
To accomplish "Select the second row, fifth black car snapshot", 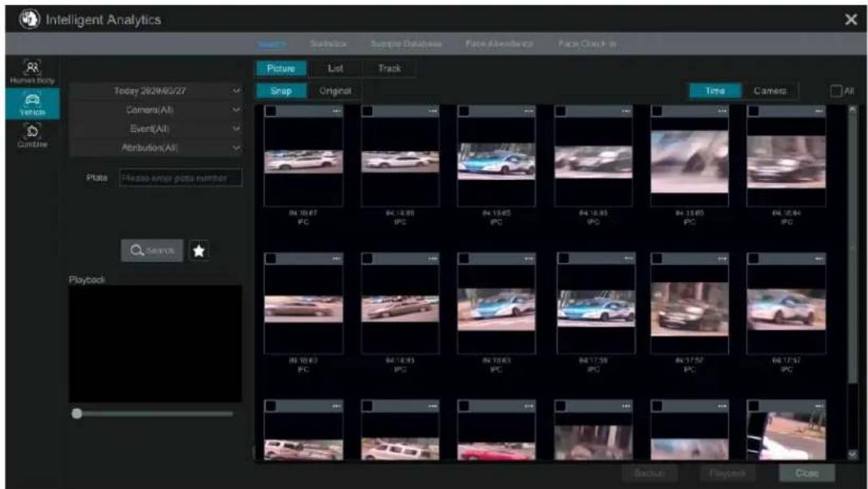I will (689, 308).
